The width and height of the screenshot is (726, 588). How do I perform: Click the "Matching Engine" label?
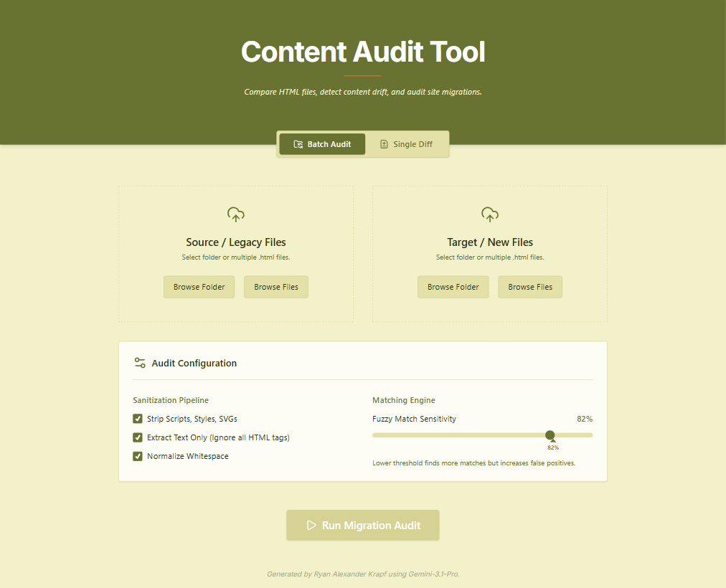coord(404,400)
